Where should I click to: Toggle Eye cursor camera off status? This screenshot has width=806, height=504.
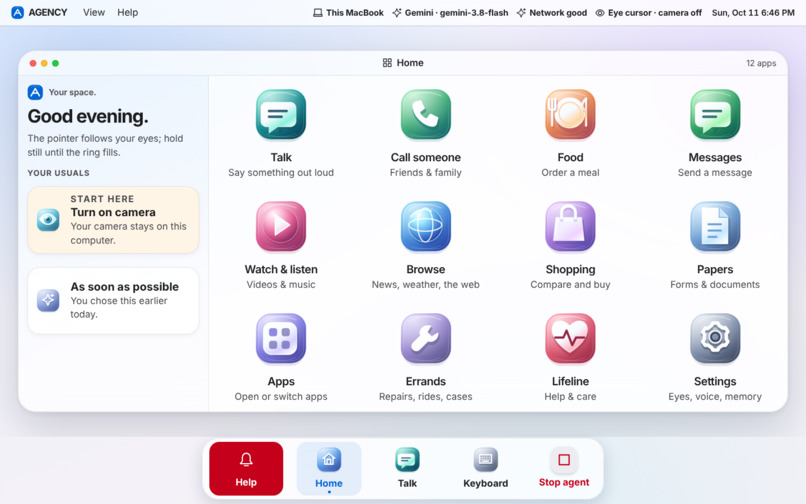click(x=648, y=13)
